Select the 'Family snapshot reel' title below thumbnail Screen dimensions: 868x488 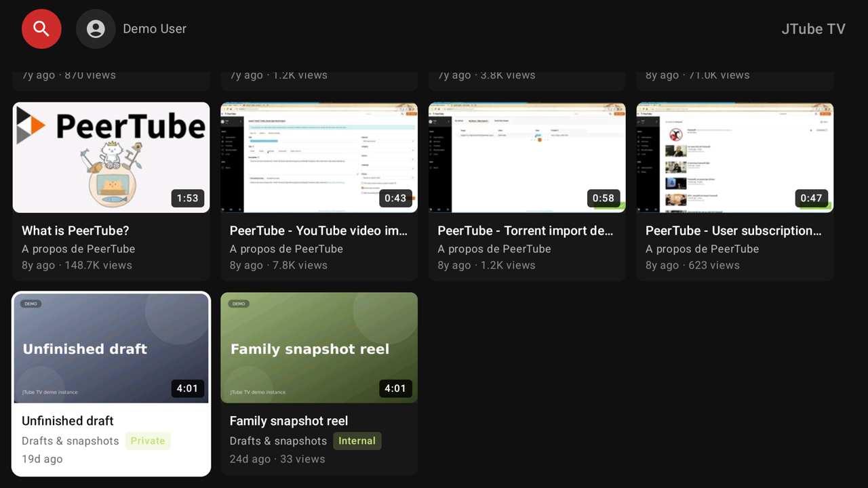click(x=289, y=421)
